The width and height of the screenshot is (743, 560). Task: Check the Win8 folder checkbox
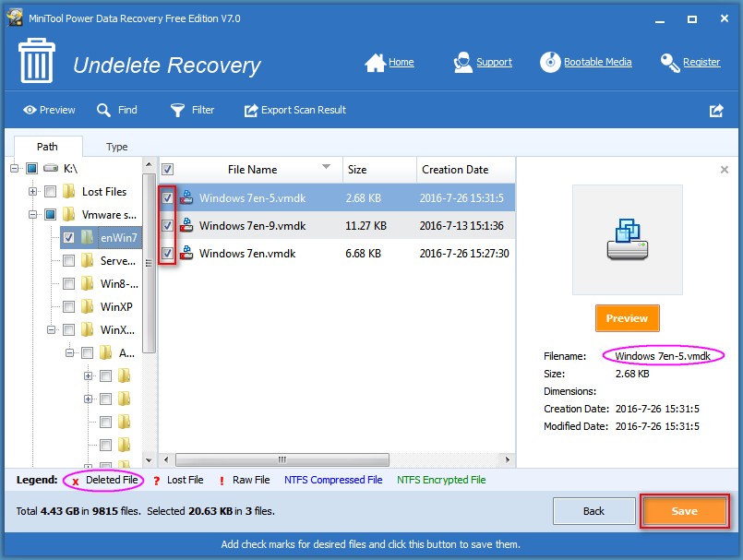pyautogui.click(x=68, y=283)
